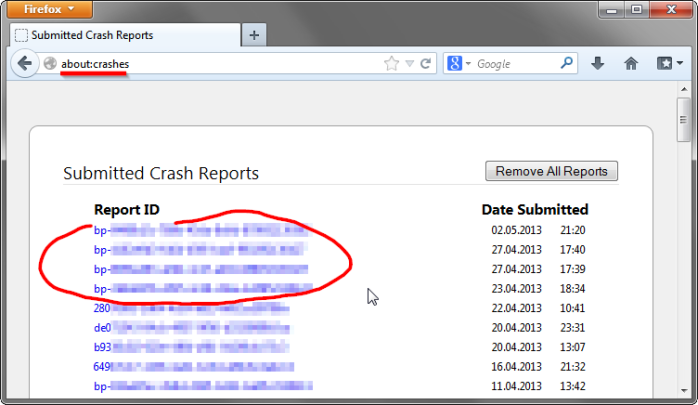Viewport: 698px width, 405px height.
Task: Select the Submitted Crash Reports tab
Action: [125, 35]
